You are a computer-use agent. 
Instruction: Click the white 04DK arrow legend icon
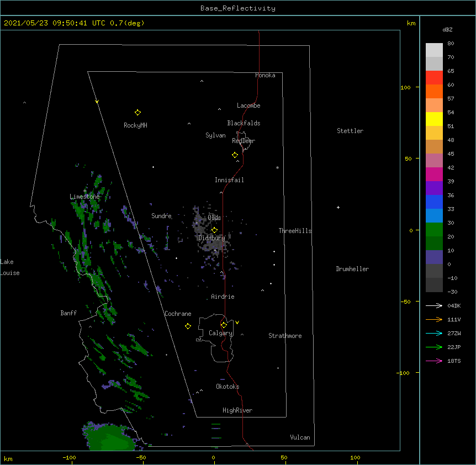[x=434, y=305]
